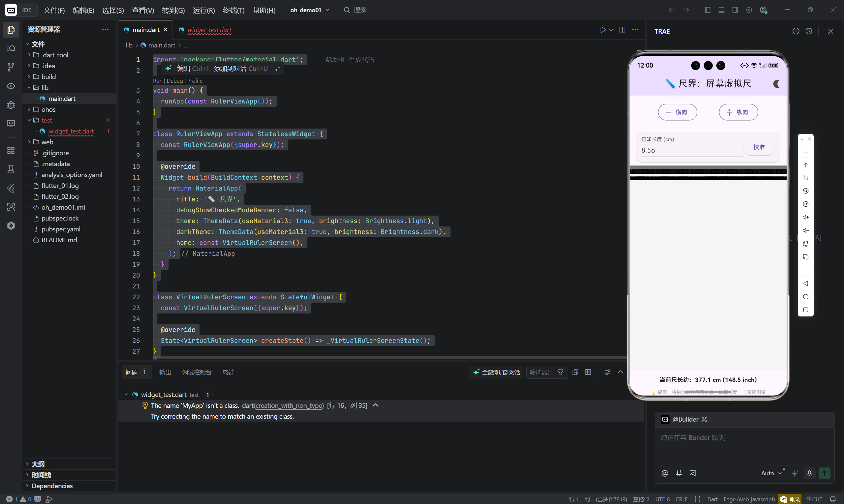Click the problems filter input box
844x504 pixels.
click(541, 372)
